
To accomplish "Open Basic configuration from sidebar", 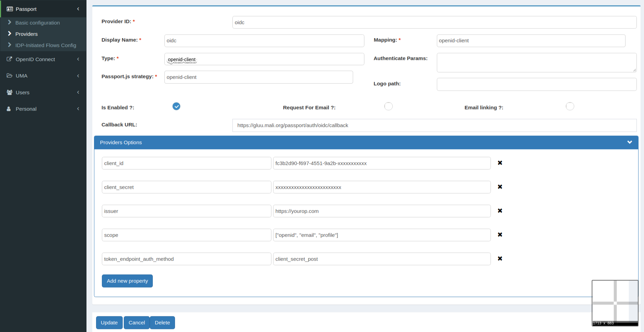I will click(x=37, y=23).
